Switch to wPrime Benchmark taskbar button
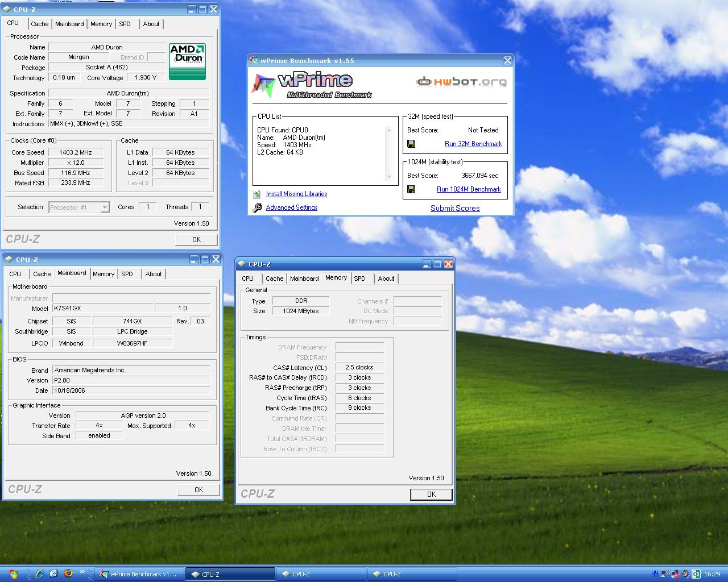Screen dimensions: 728x582 [x=139, y=574]
